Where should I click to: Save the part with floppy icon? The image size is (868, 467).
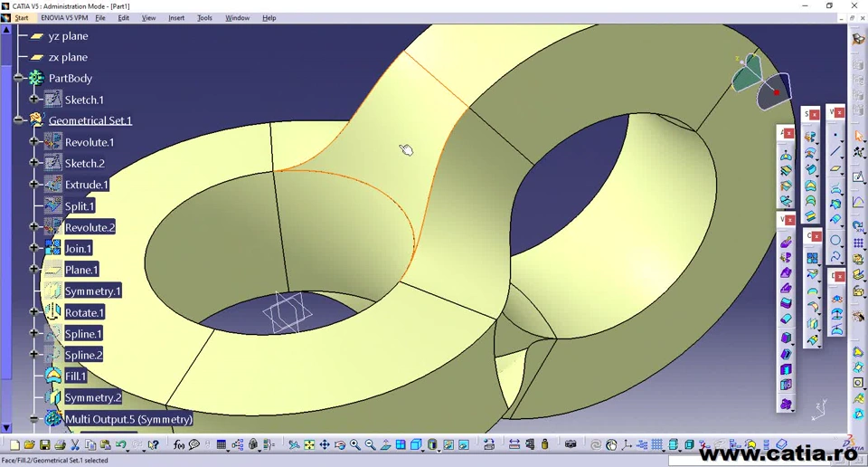tap(45, 445)
